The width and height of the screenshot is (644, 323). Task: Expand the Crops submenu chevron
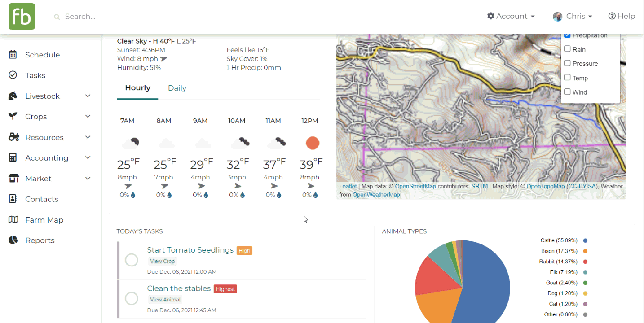click(88, 117)
